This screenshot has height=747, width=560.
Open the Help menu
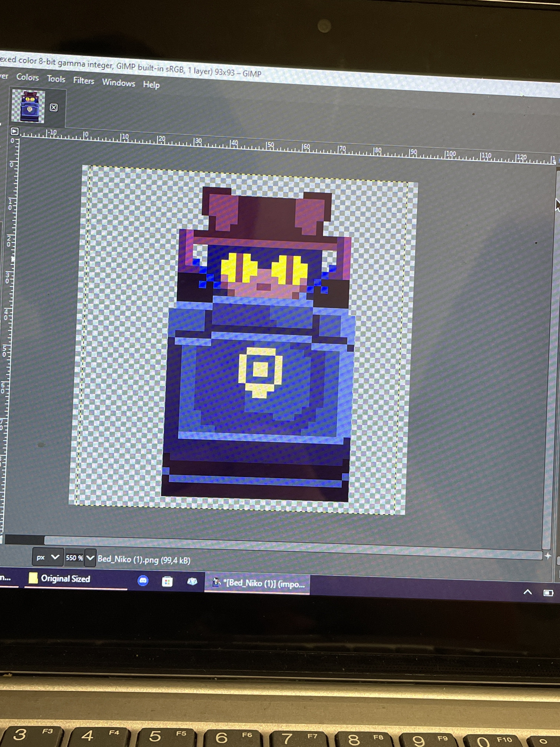coord(151,85)
